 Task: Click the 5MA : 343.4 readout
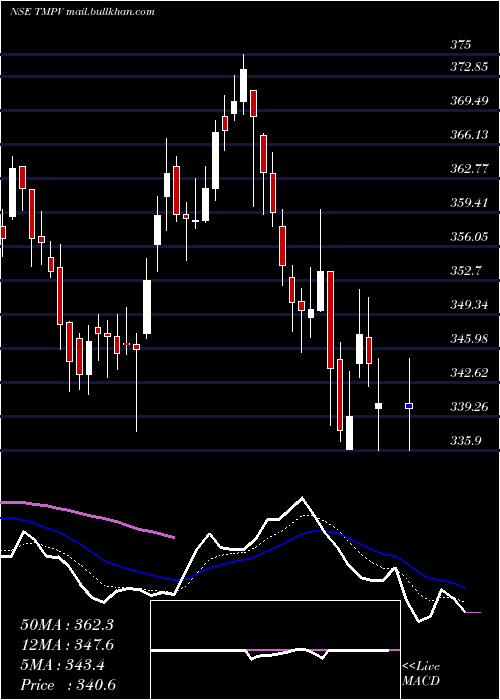pyautogui.click(x=63, y=665)
